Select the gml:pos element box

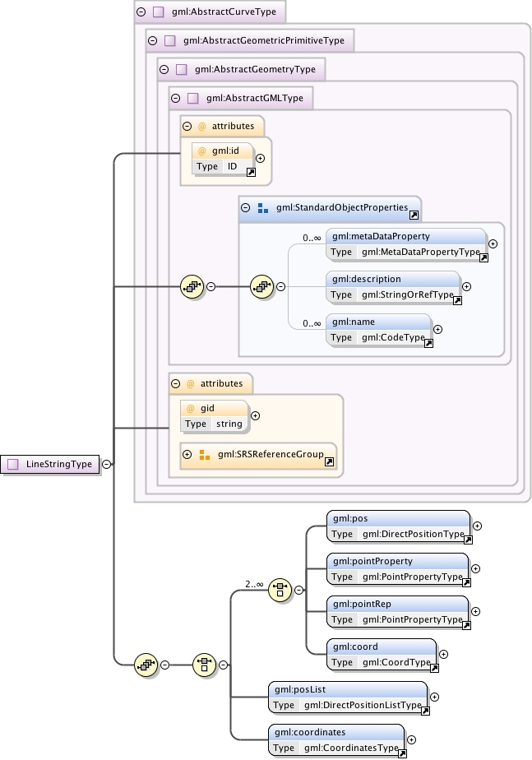point(398,526)
